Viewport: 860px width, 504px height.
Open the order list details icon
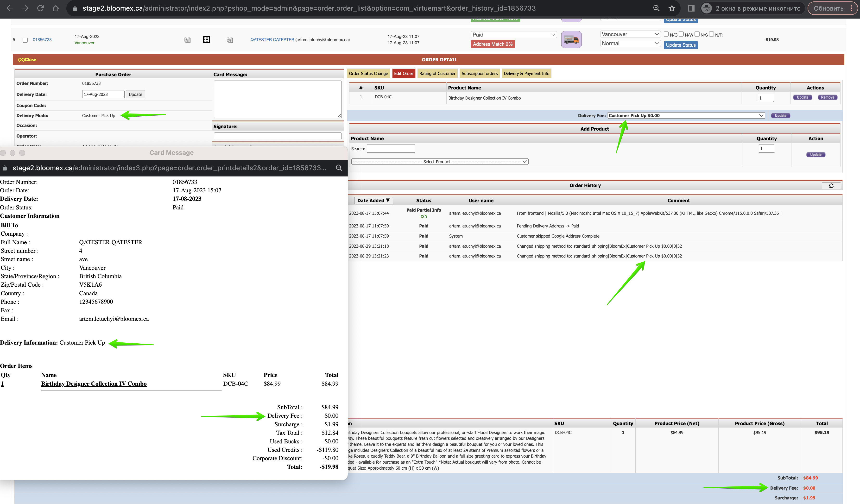[x=206, y=40]
